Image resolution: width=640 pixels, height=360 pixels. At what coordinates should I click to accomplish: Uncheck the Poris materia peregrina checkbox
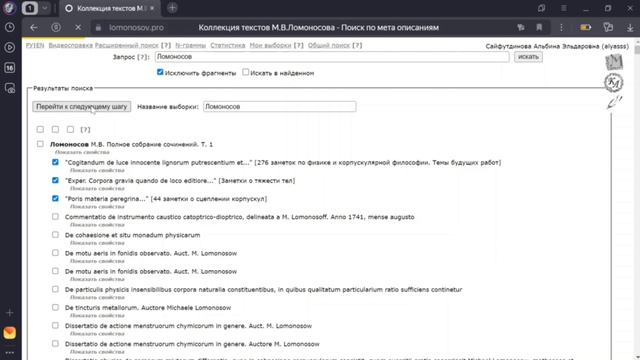pos(55,198)
